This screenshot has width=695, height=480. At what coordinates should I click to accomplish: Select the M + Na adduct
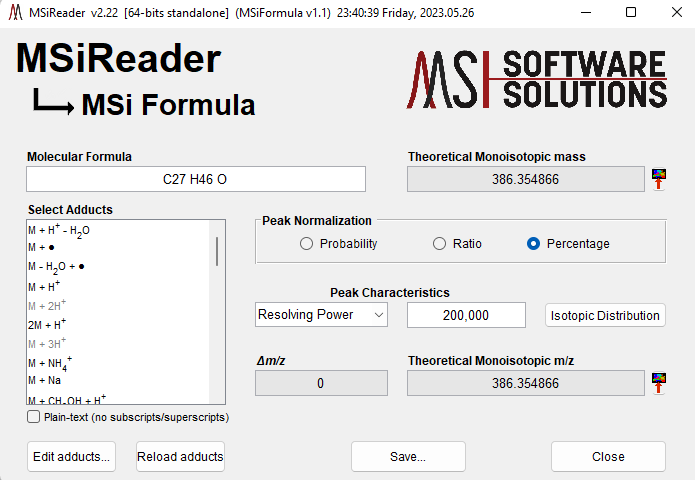[45, 381]
